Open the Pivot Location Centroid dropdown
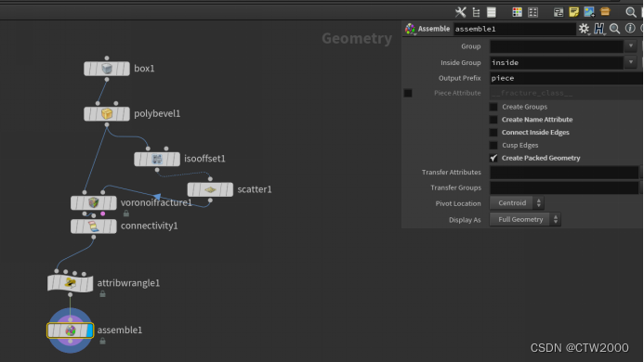 pos(517,202)
